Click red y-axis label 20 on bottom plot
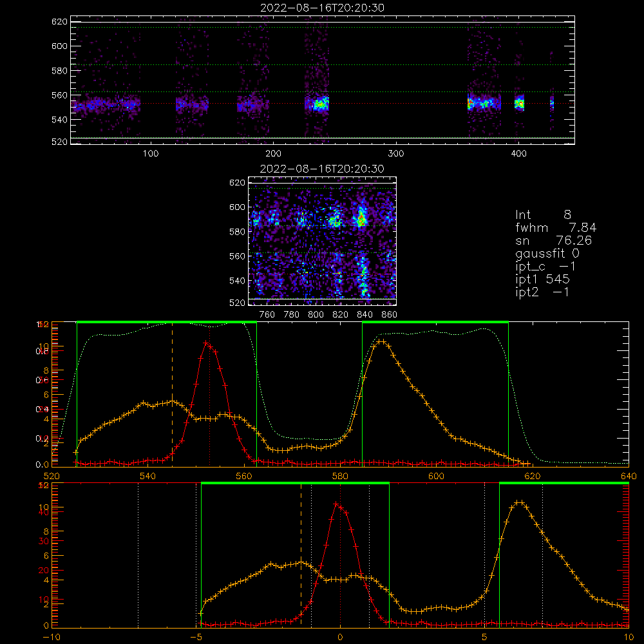644x644 pixels. pyautogui.click(x=44, y=570)
